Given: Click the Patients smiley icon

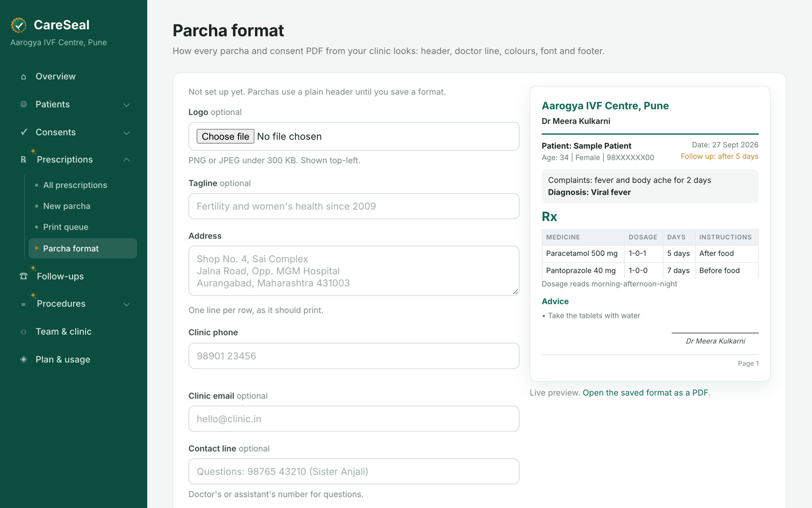Looking at the screenshot, I should click(23, 104).
